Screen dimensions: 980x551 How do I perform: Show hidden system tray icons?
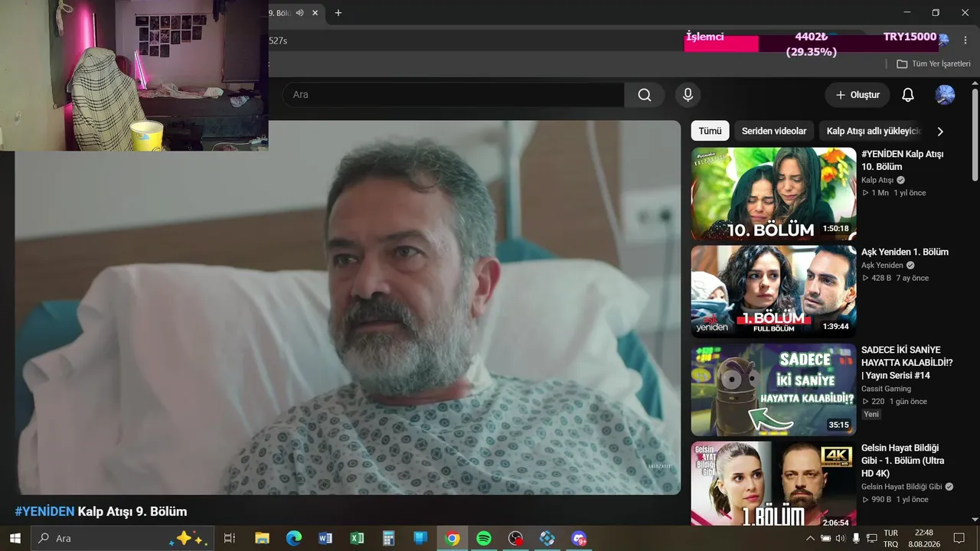[810, 538]
